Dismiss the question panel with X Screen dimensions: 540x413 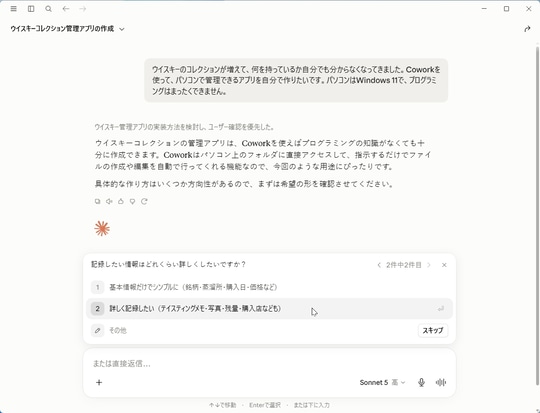444,265
